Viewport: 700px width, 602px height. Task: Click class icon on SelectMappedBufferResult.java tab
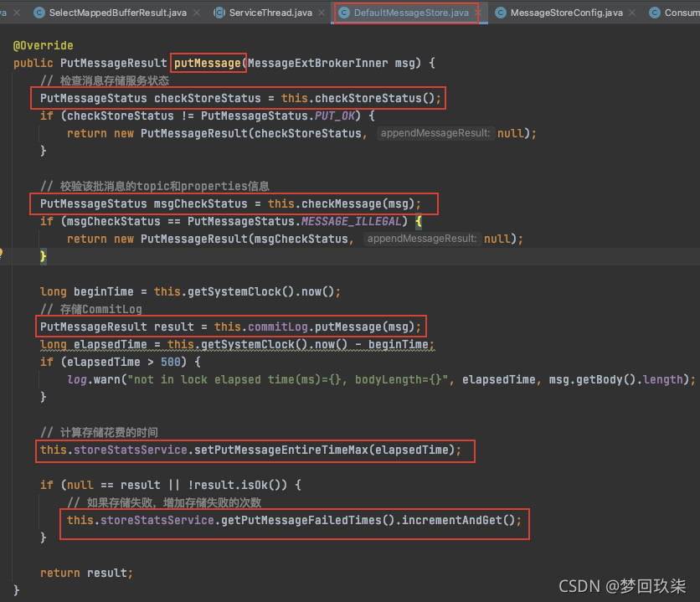(x=39, y=13)
